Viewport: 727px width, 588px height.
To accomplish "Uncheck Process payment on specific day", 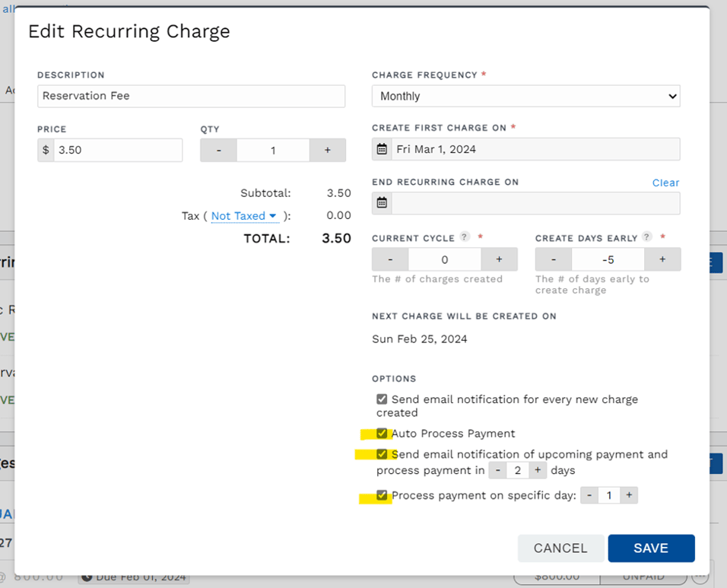I will click(382, 494).
